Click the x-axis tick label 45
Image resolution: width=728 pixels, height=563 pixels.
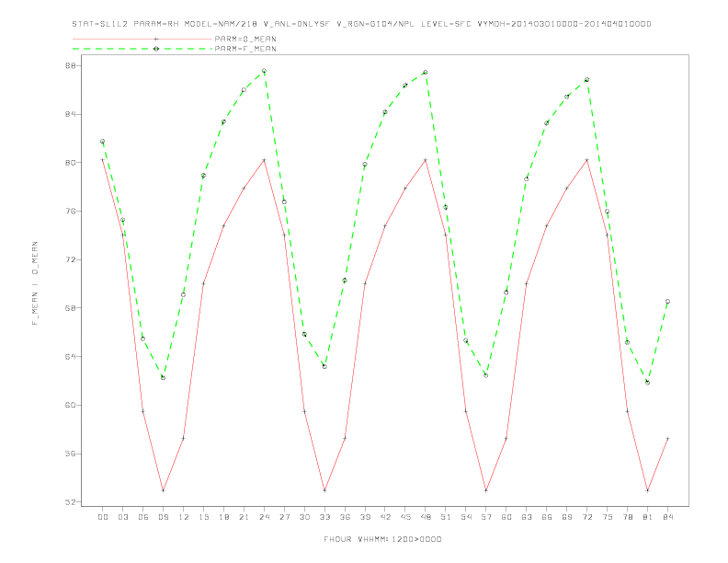click(x=405, y=517)
